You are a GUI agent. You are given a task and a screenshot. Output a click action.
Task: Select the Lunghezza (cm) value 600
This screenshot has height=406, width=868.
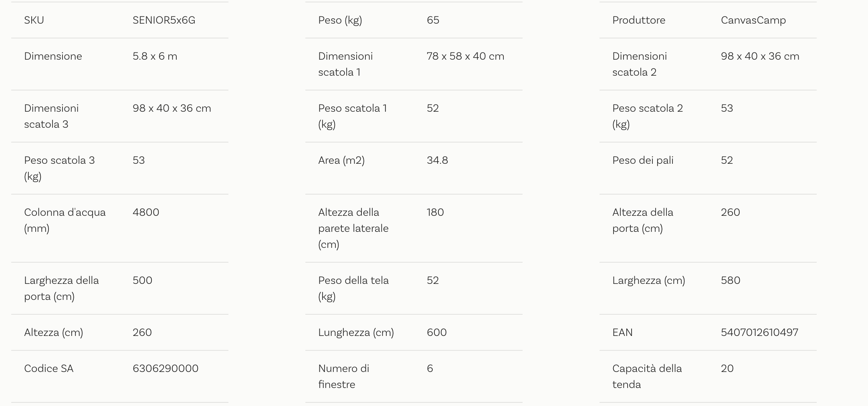[437, 332]
